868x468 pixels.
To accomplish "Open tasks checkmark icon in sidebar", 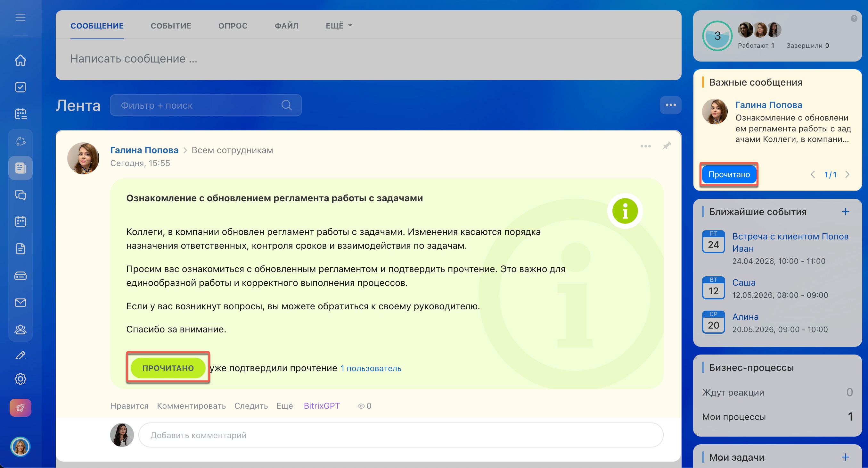I will (x=20, y=87).
